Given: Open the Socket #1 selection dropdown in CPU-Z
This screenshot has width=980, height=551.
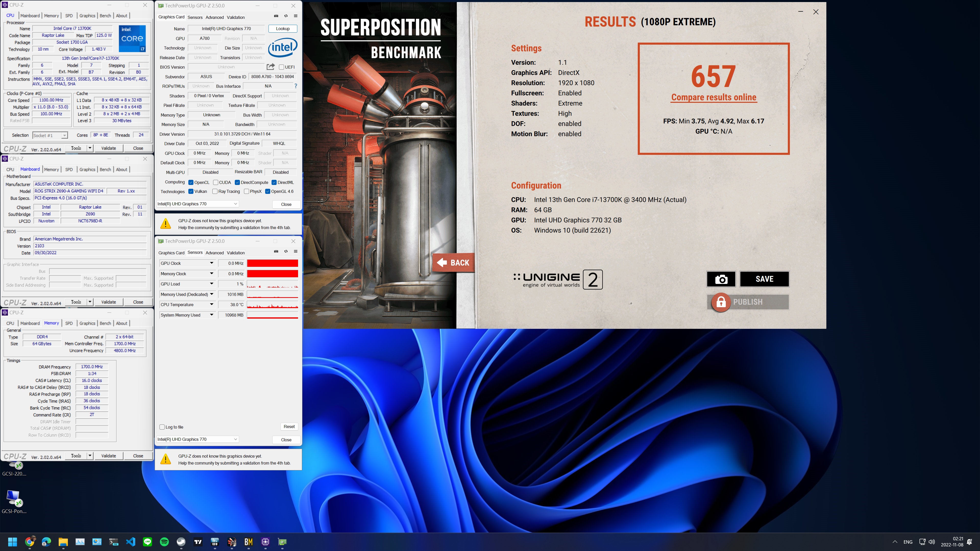Looking at the screenshot, I should [x=50, y=135].
